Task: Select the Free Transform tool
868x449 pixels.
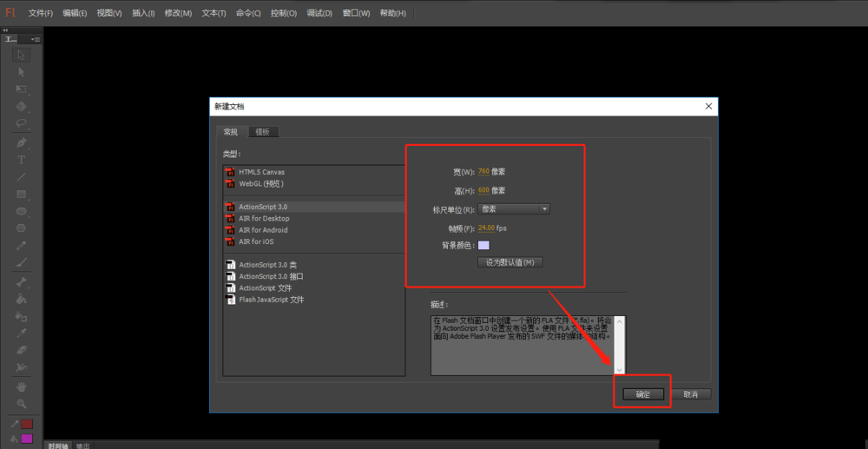Action: [22, 89]
